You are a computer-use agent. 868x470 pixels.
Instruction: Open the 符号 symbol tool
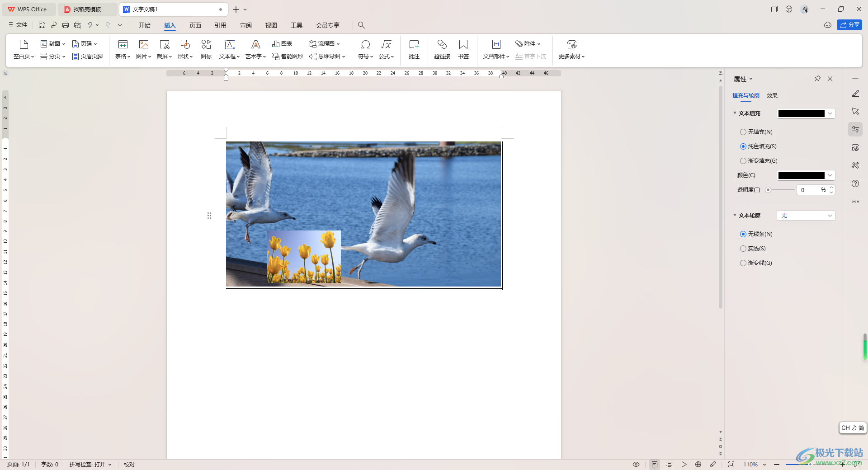[365, 49]
